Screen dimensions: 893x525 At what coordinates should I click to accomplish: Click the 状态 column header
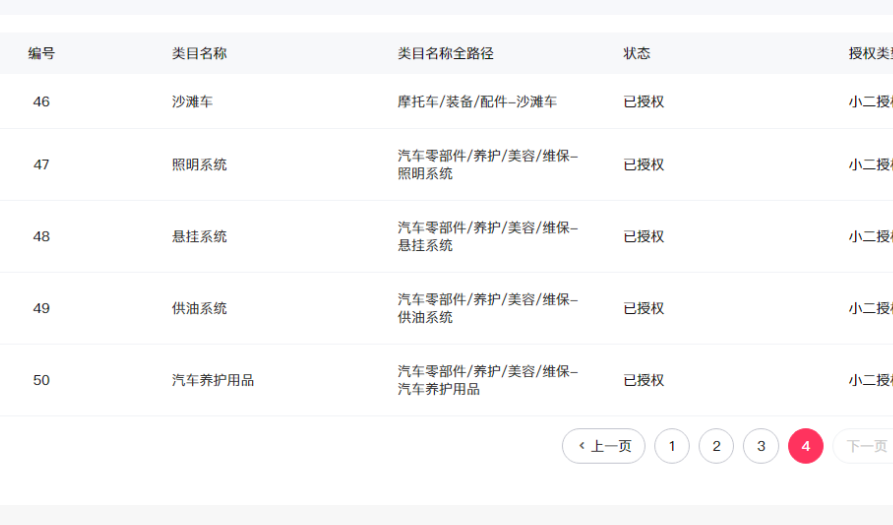[637, 53]
